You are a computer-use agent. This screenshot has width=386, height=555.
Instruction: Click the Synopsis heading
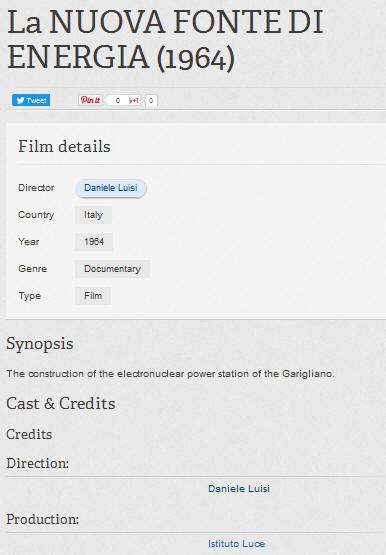coord(40,344)
